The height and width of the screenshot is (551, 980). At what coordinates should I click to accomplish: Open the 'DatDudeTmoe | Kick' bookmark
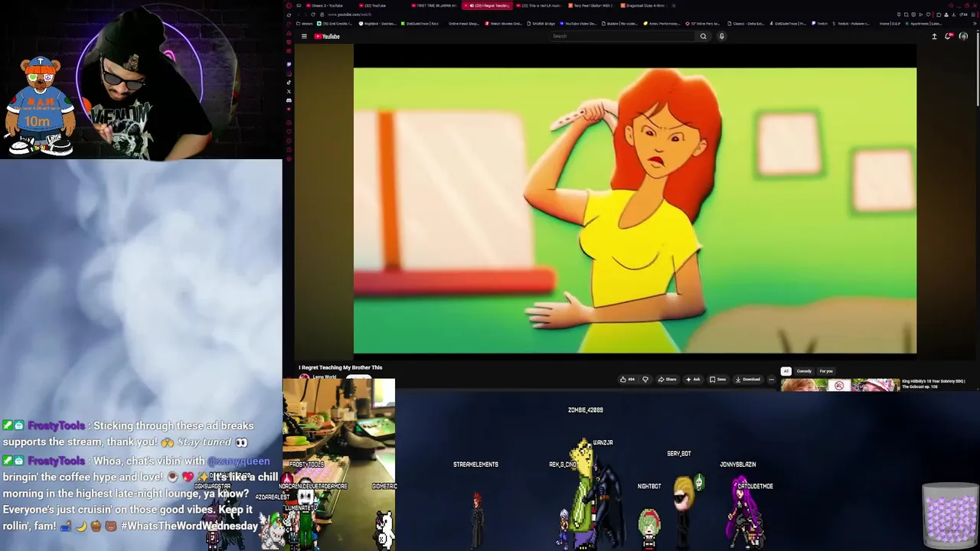(x=420, y=24)
